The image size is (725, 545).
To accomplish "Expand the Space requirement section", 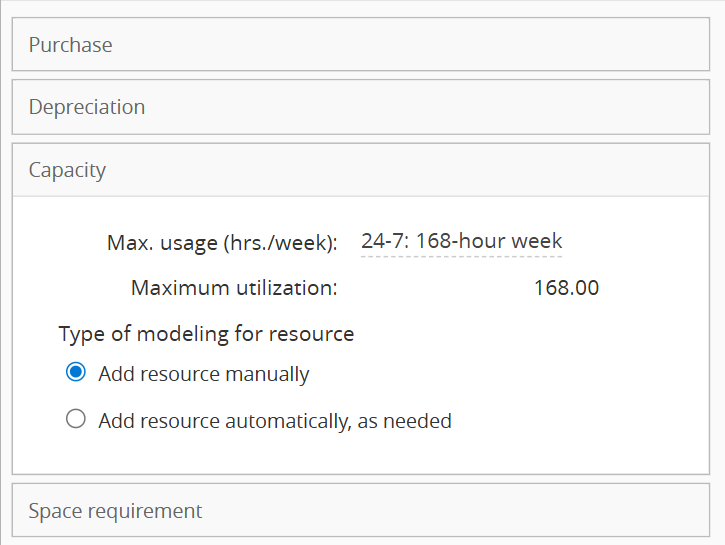I will pyautogui.click(x=360, y=511).
